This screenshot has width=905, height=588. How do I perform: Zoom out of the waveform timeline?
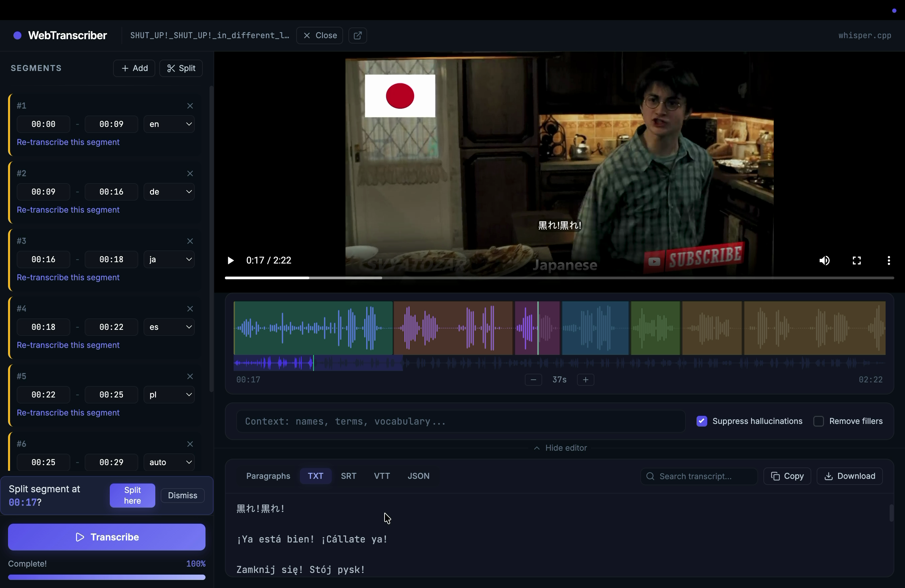pos(533,379)
